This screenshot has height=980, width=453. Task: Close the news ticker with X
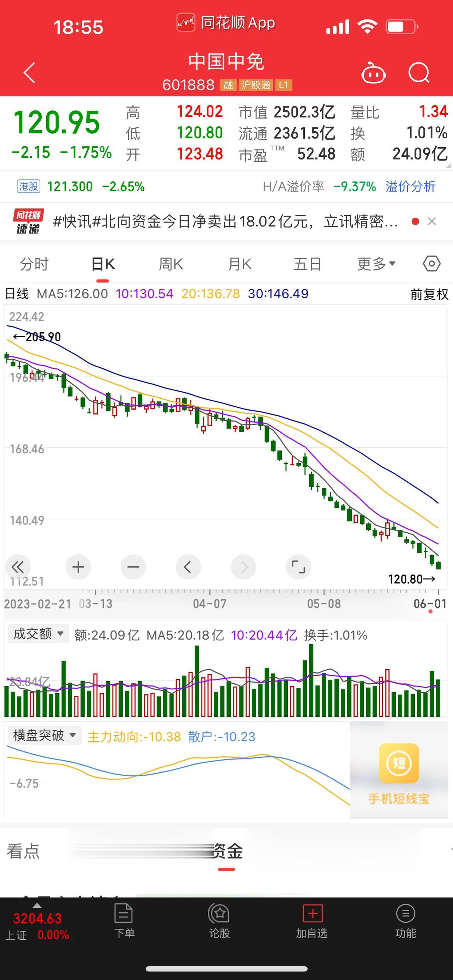[432, 222]
